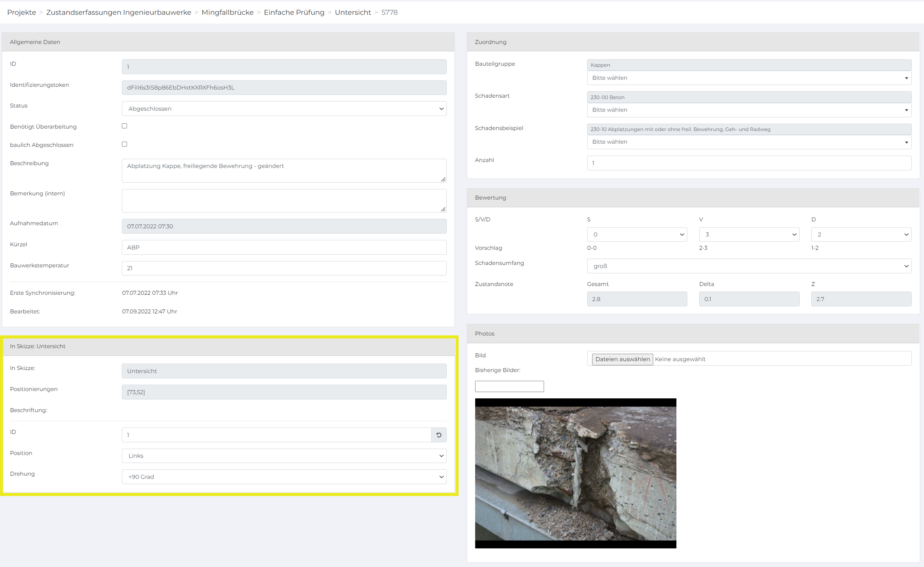The width and height of the screenshot is (924, 567).
Task: Click the Aufnahmedatum field
Action: [284, 227]
